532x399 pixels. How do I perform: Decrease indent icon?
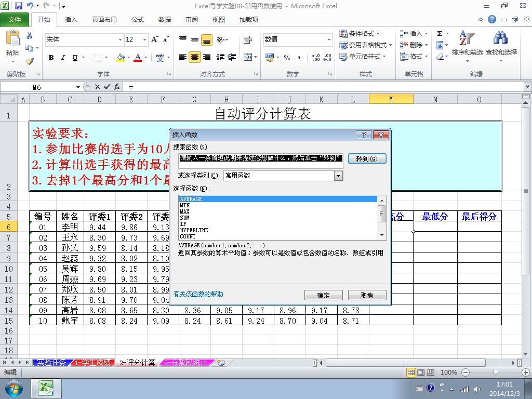click(220, 57)
